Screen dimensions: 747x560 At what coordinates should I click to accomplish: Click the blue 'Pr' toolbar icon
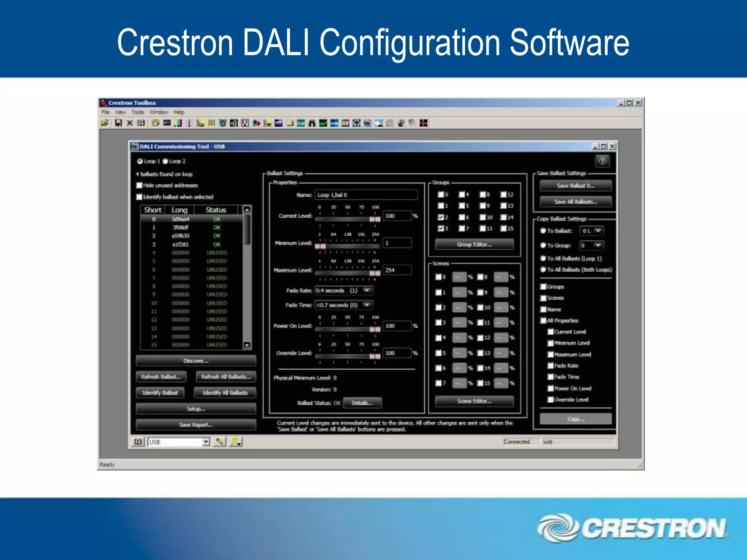point(279,123)
